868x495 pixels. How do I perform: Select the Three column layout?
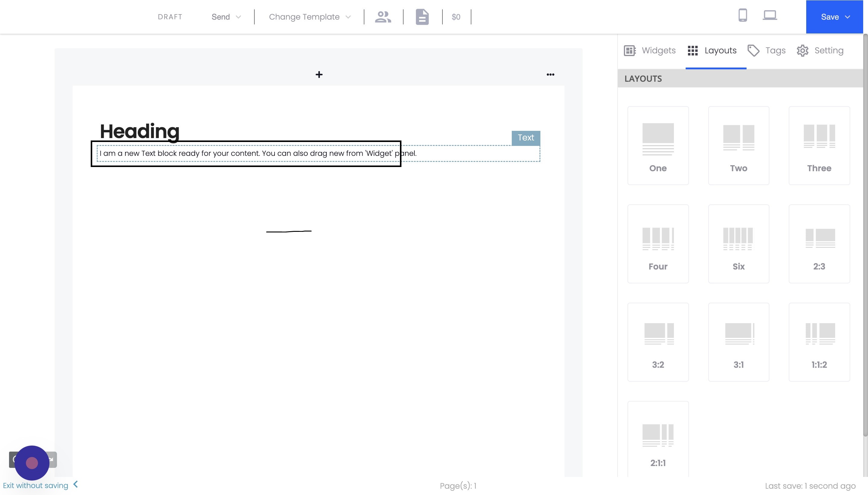tap(819, 146)
